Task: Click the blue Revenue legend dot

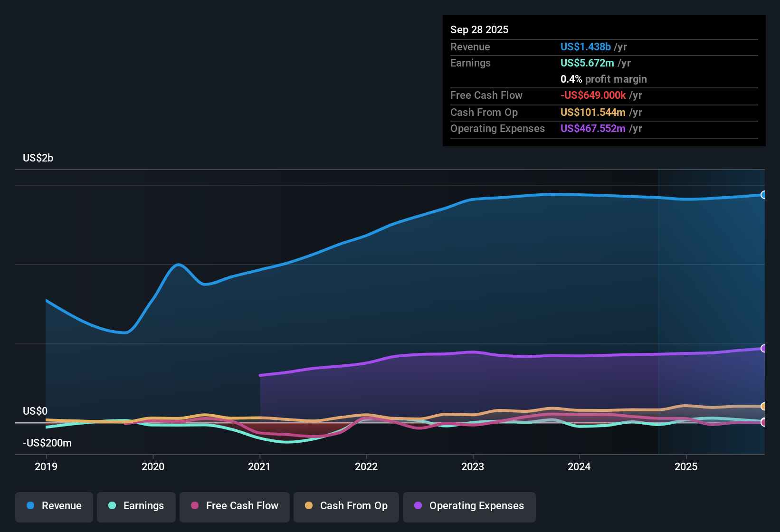Action: point(30,506)
